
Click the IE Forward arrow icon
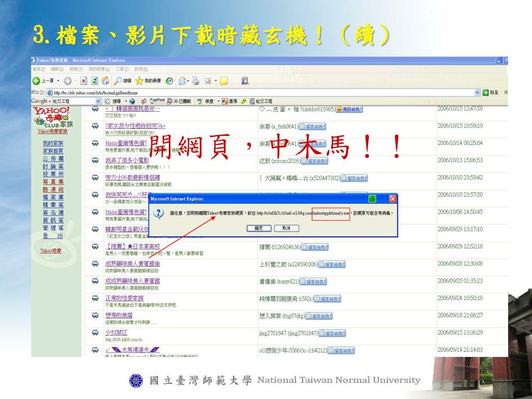[x=68, y=81]
